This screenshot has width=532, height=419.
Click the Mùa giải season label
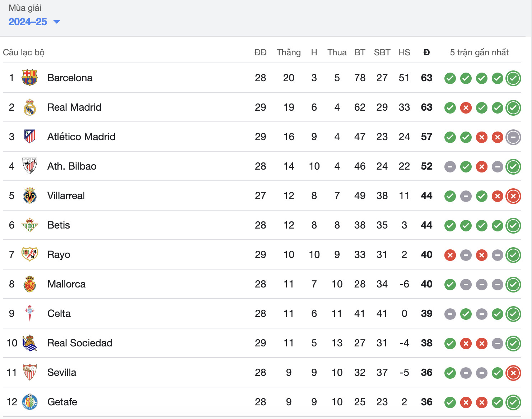click(x=25, y=8)
